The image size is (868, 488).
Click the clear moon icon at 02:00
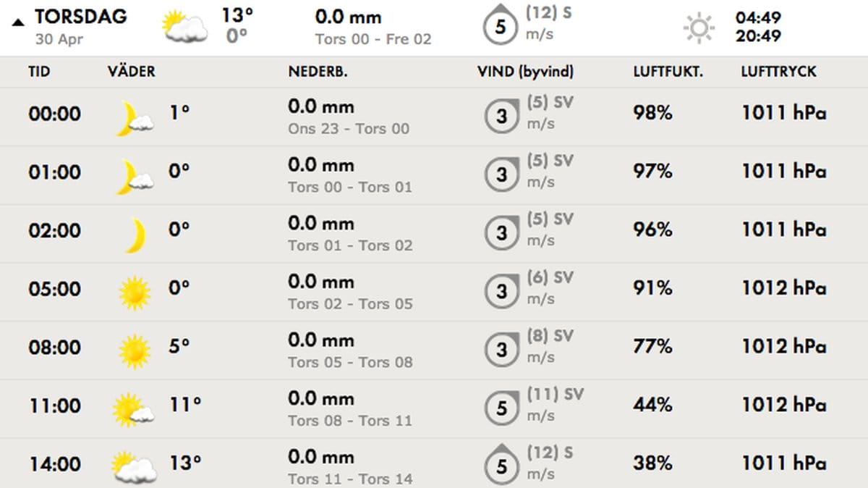[x=135, y=235]
